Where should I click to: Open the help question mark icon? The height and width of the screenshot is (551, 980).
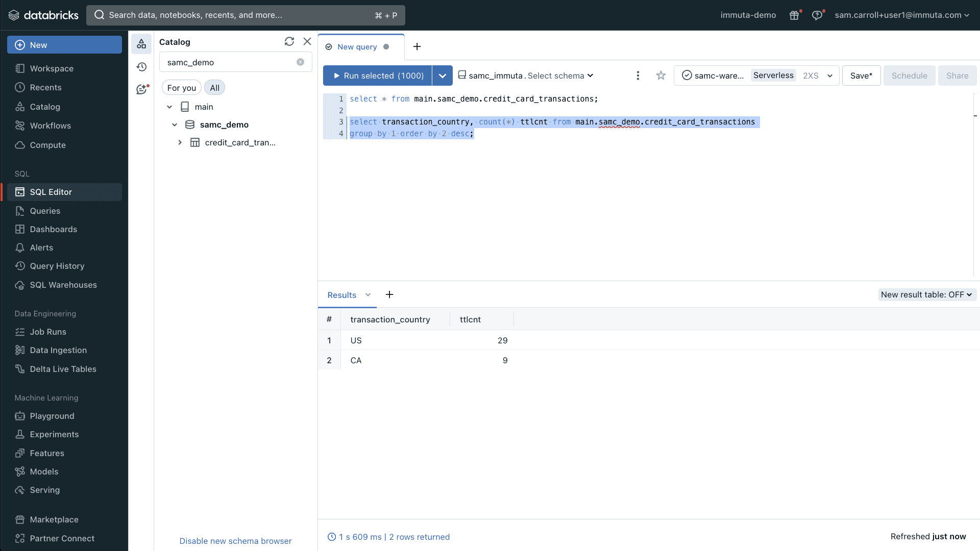pos(818,15)
